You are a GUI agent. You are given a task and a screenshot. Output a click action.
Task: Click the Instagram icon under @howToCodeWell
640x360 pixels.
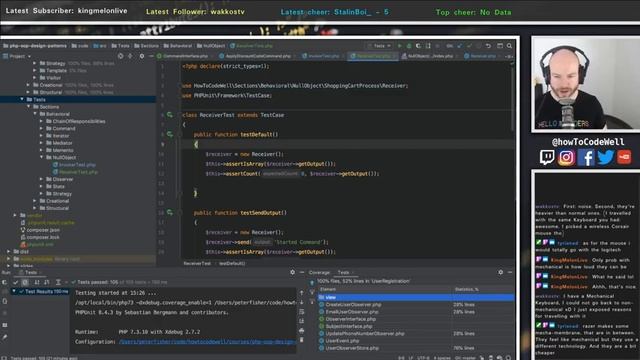point(566,157)
